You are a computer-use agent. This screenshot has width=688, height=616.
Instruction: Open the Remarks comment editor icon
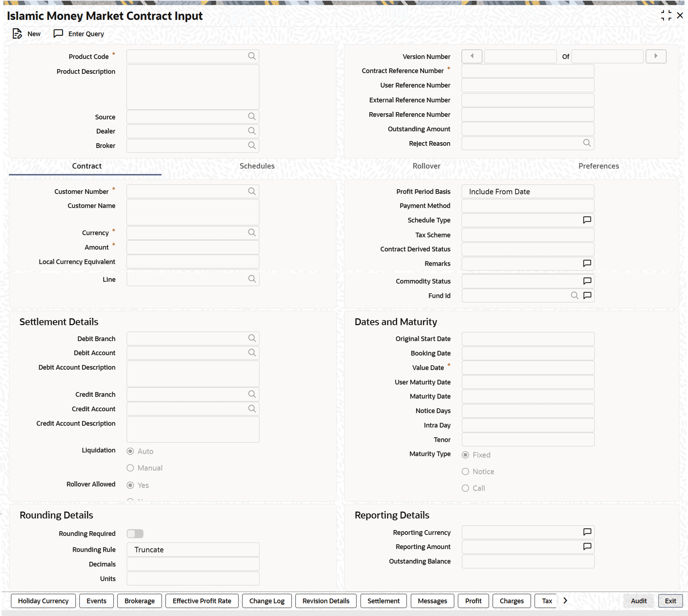point(587,263)
